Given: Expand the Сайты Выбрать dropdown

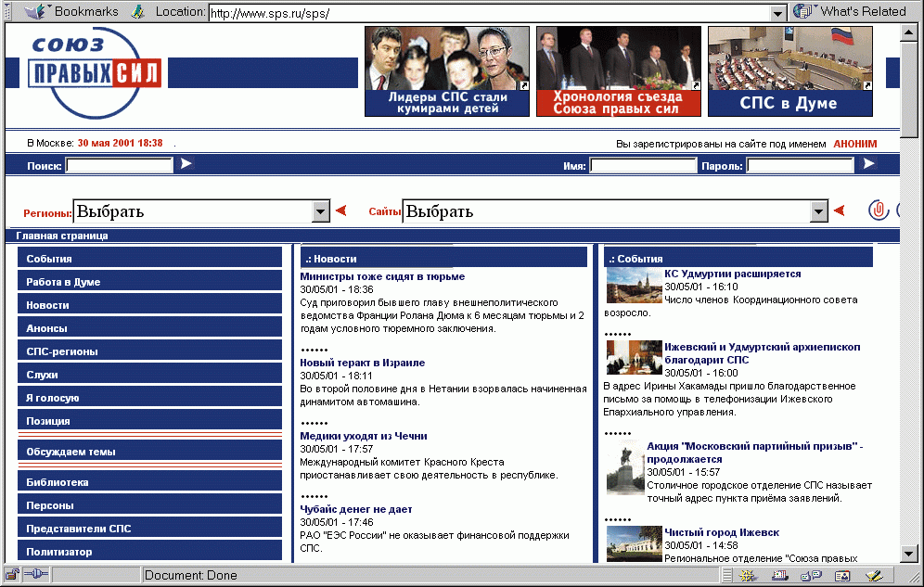Looking at the screenshot, I should coord(819,211).
